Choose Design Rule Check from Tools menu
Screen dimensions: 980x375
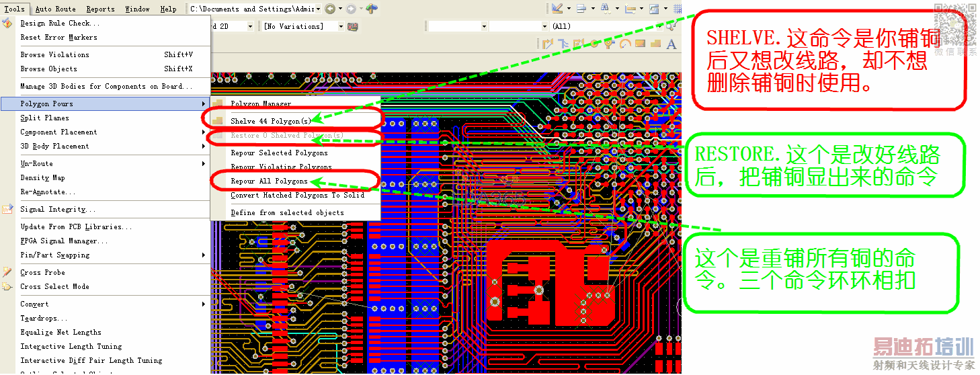tap(60, 24)
